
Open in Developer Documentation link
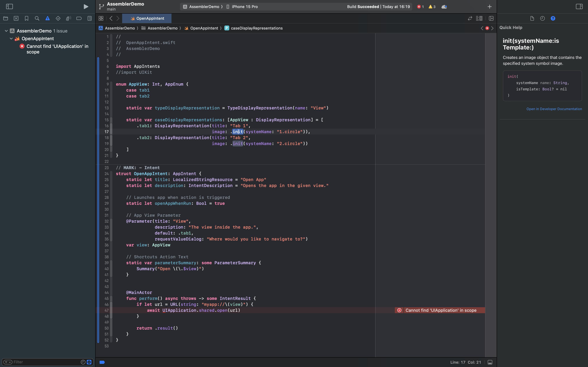click(554, 109)
